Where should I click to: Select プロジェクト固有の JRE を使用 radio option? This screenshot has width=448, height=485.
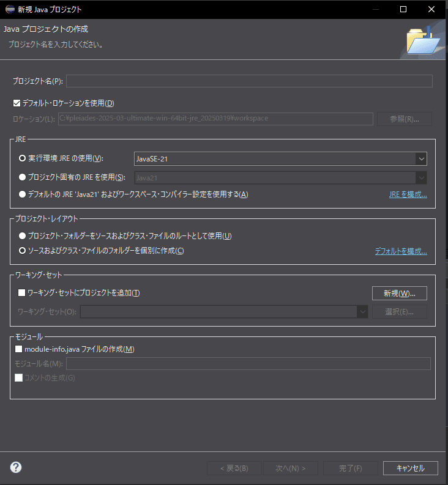(x=23, y=177)
